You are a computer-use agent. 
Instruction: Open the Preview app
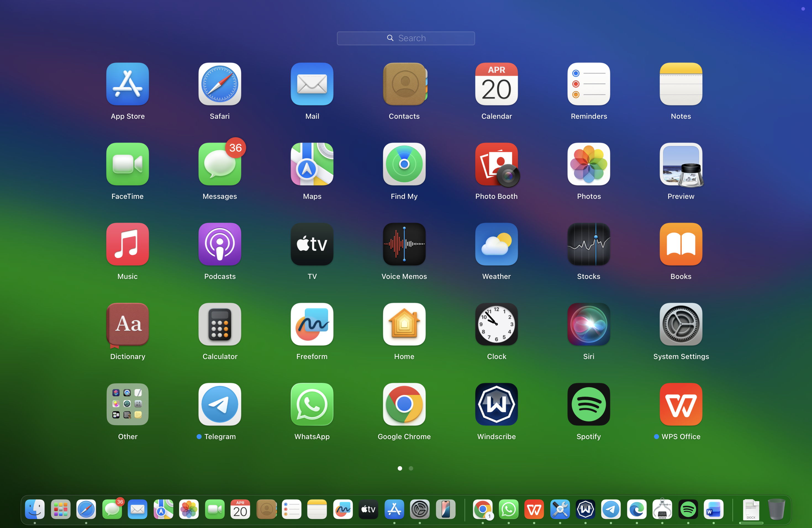coord(681,165)
